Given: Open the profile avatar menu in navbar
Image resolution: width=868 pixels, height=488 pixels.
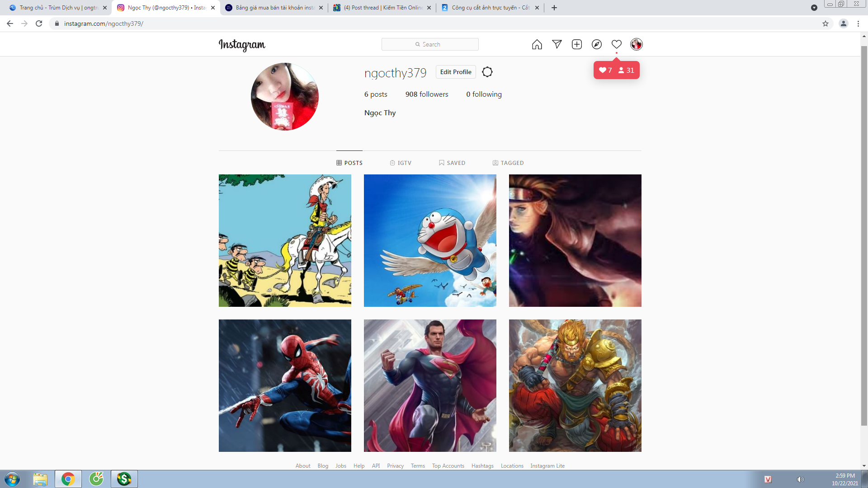Looking at the screenshot, I should 636,44.
